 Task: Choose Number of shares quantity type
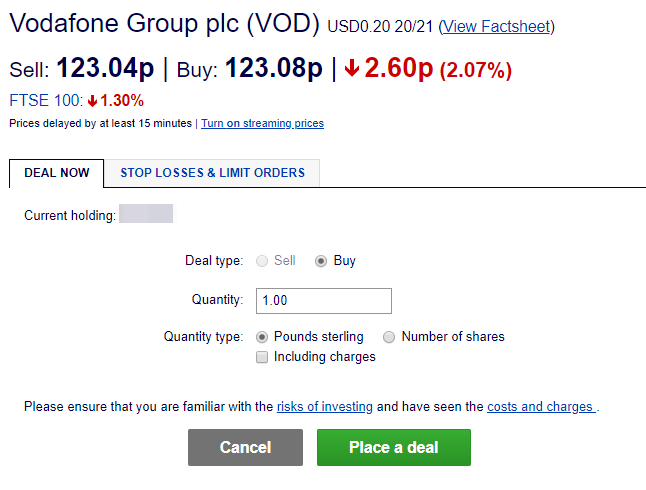tap(390, 337)
